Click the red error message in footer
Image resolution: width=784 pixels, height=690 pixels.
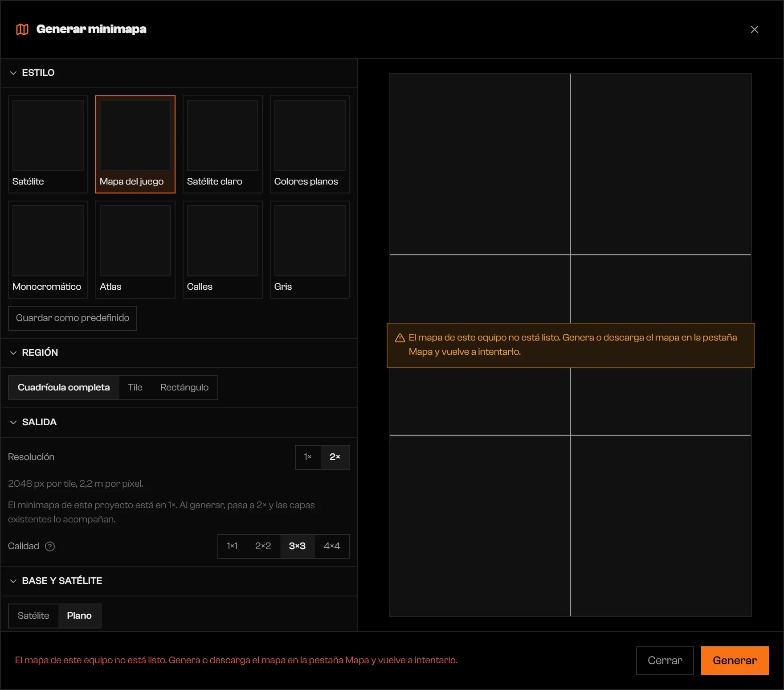[x=236, y=661]
